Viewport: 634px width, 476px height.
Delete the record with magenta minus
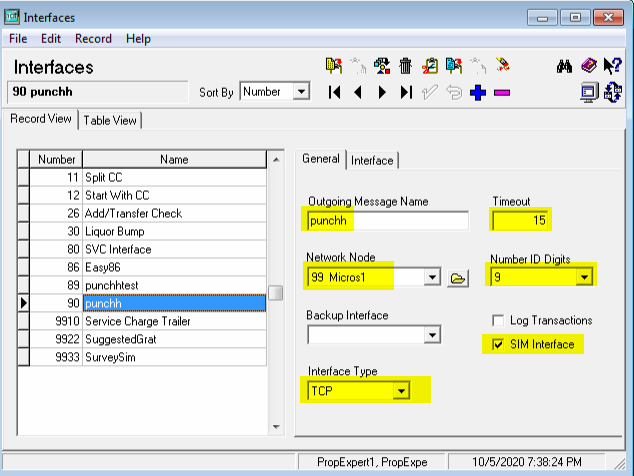[x=502, y=93]
